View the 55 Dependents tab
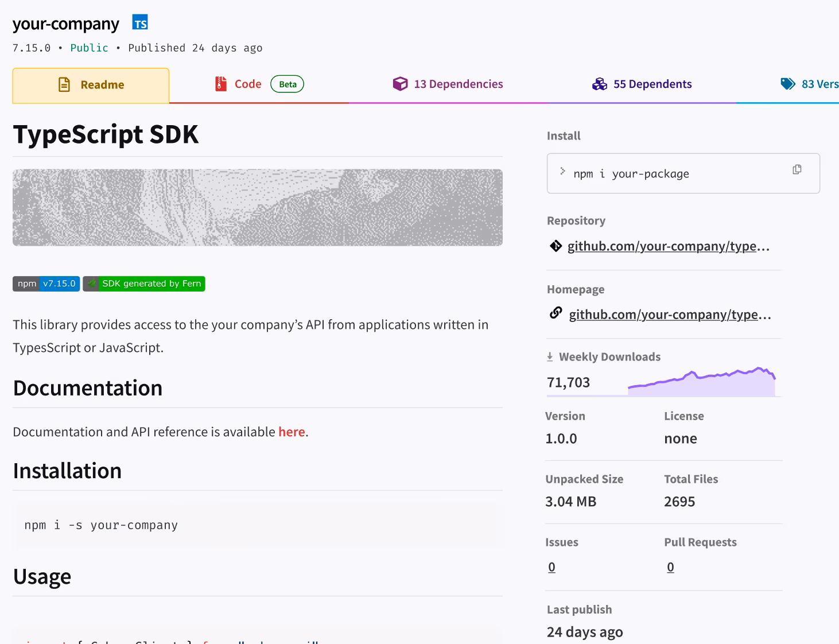The height and width of the screenshot is (644, 839). pos(652,84)
